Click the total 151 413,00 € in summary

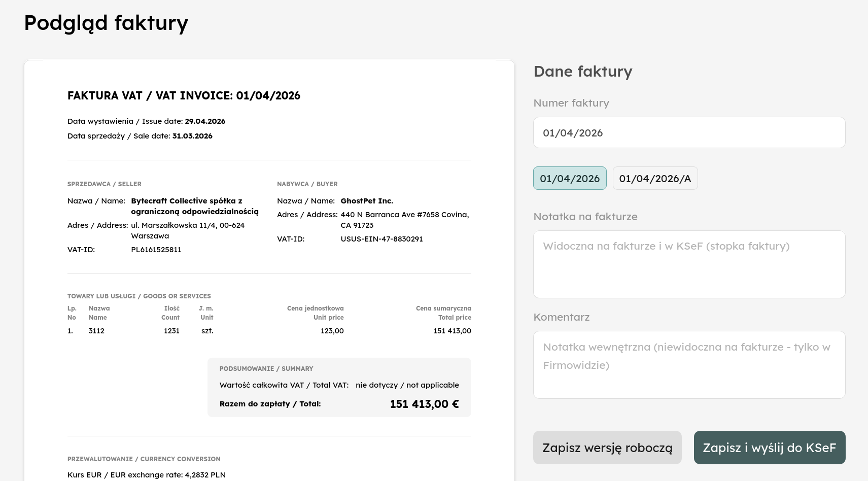point(424,404)
